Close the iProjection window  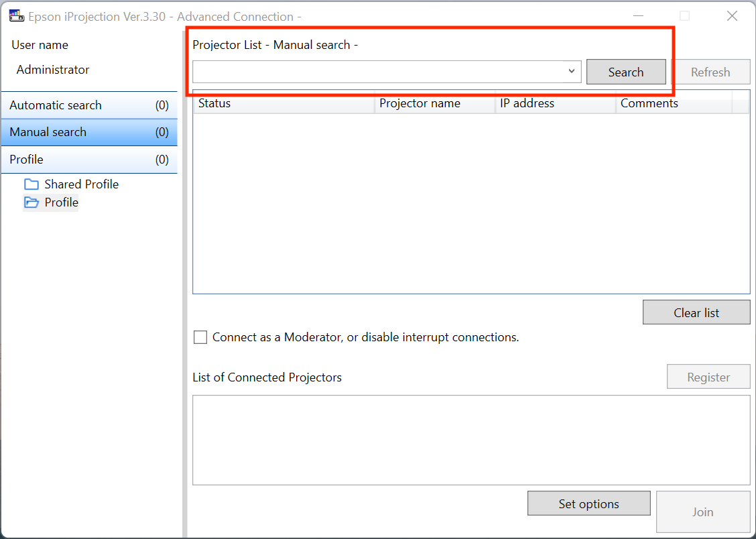(732, 16)
